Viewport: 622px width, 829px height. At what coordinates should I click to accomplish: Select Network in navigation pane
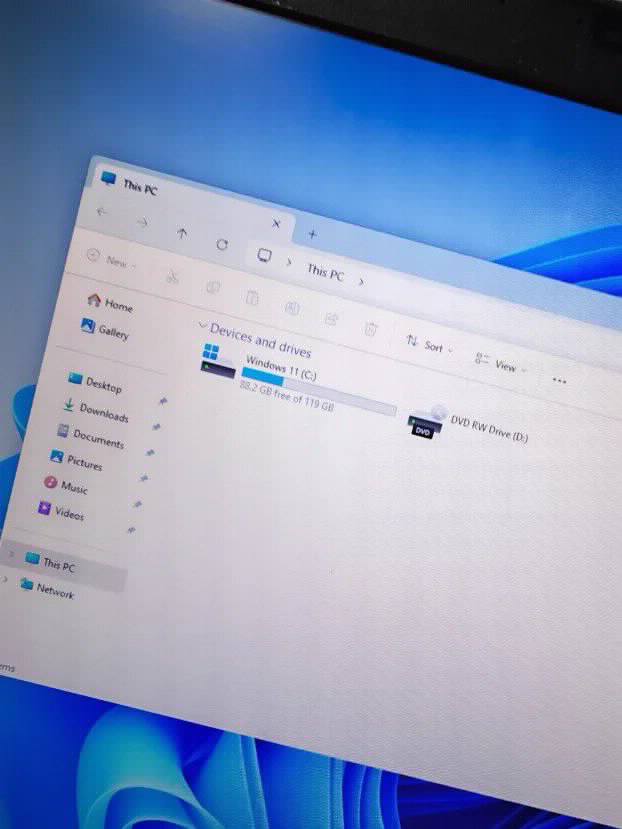pos(47,589)
